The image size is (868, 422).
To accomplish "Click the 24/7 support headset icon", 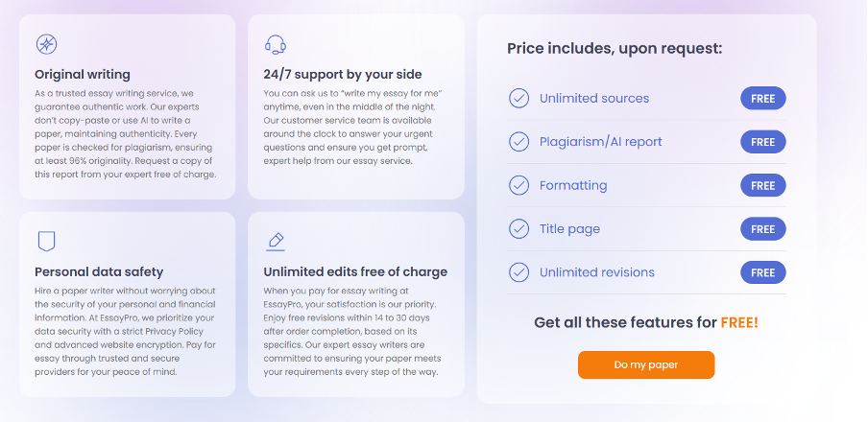I will click(x=275, y=44).
